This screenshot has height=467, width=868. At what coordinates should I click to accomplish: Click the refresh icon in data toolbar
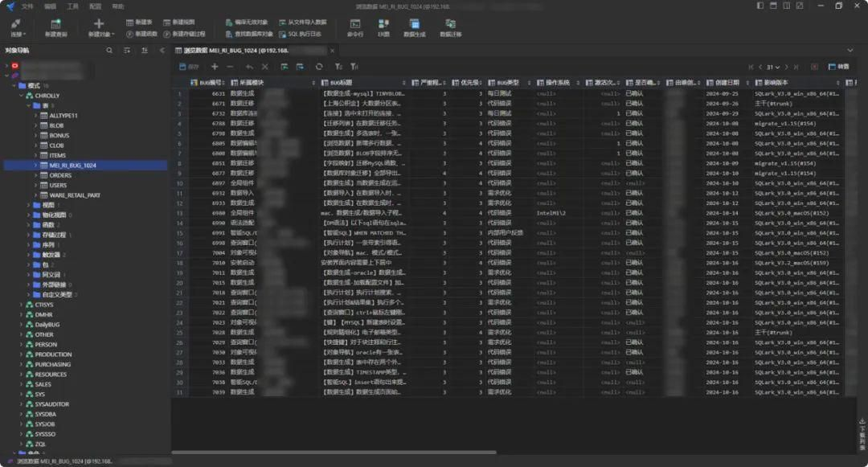point(319,67)
